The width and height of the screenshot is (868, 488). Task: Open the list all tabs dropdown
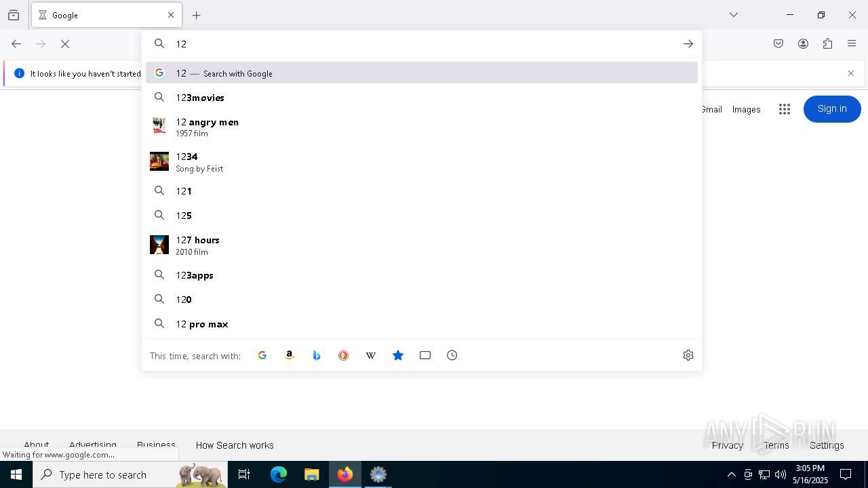pyautogui.click(x=734, y=15)
